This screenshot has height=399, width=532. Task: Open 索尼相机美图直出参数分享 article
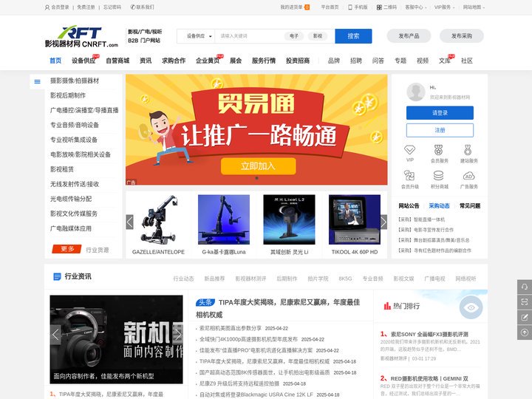231,328
